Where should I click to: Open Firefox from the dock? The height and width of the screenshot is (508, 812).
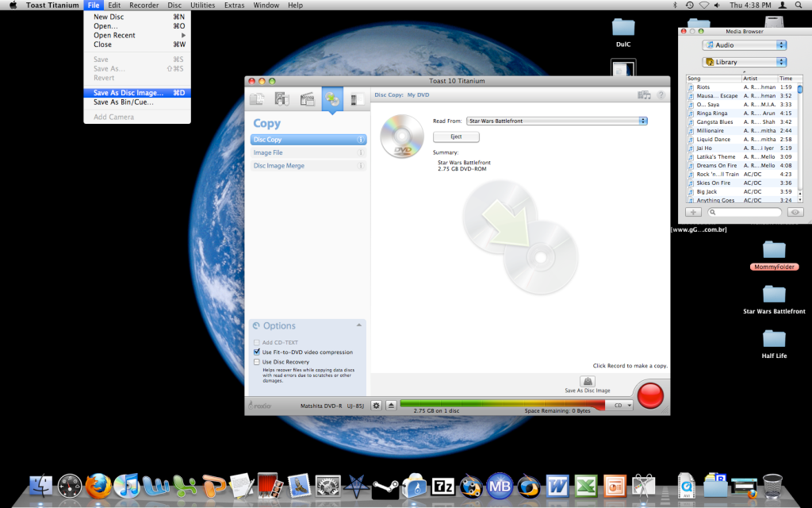(98, 487)
